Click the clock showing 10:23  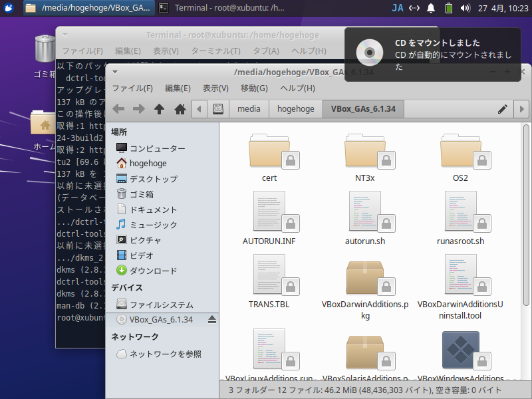coord(503,8)
